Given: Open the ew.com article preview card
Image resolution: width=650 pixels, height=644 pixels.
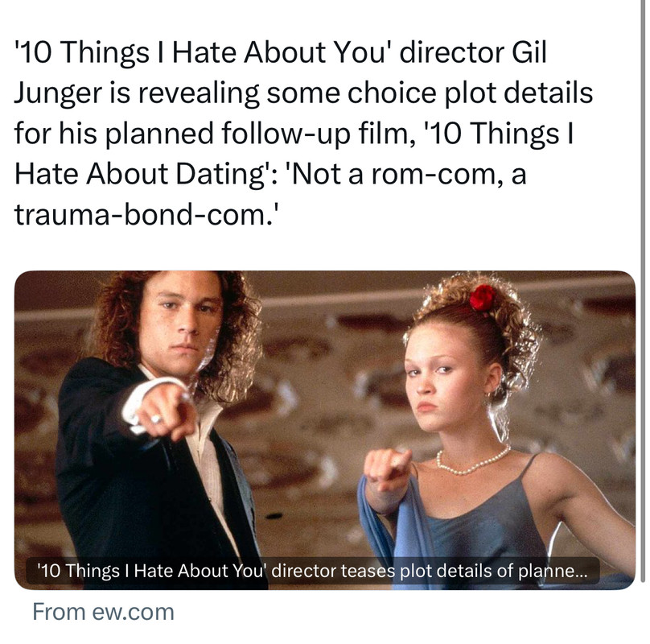Looking at the screenshot, I should [x=325, y=430].
